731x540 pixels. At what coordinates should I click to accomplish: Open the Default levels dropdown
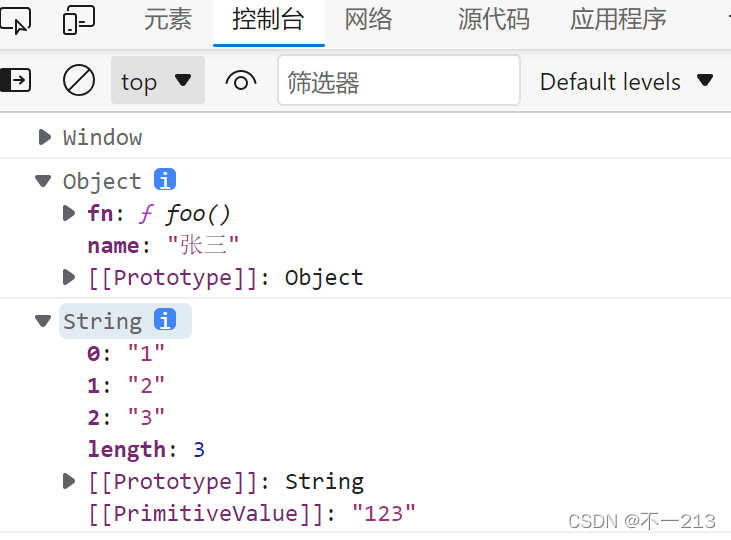[627, 81]
